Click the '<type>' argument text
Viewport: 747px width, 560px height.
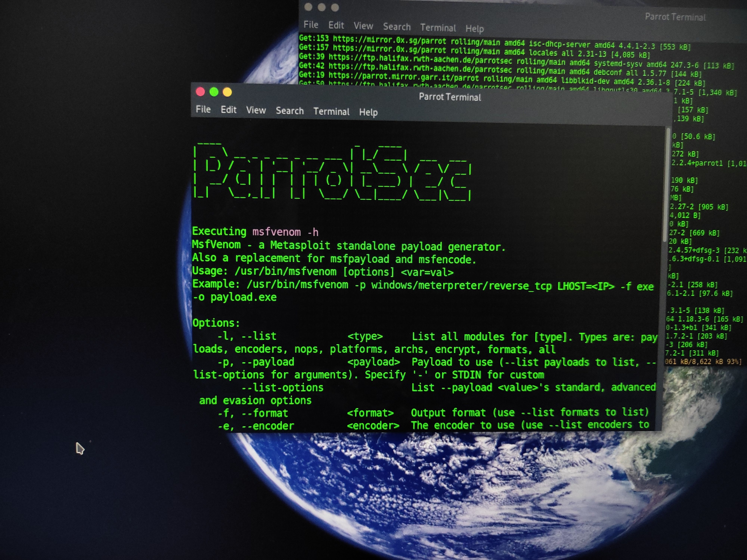pyautogui.click(x=365, y=337)
